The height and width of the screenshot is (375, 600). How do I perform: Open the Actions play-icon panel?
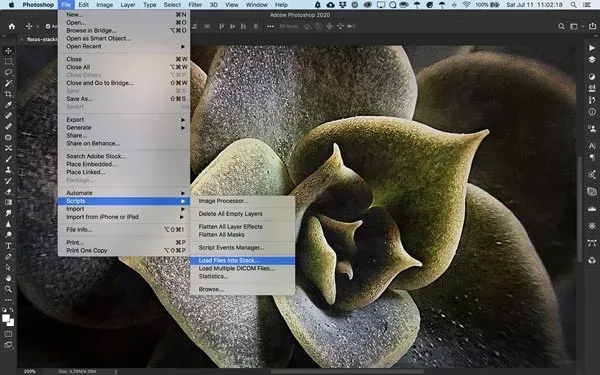tap(592, 48)
